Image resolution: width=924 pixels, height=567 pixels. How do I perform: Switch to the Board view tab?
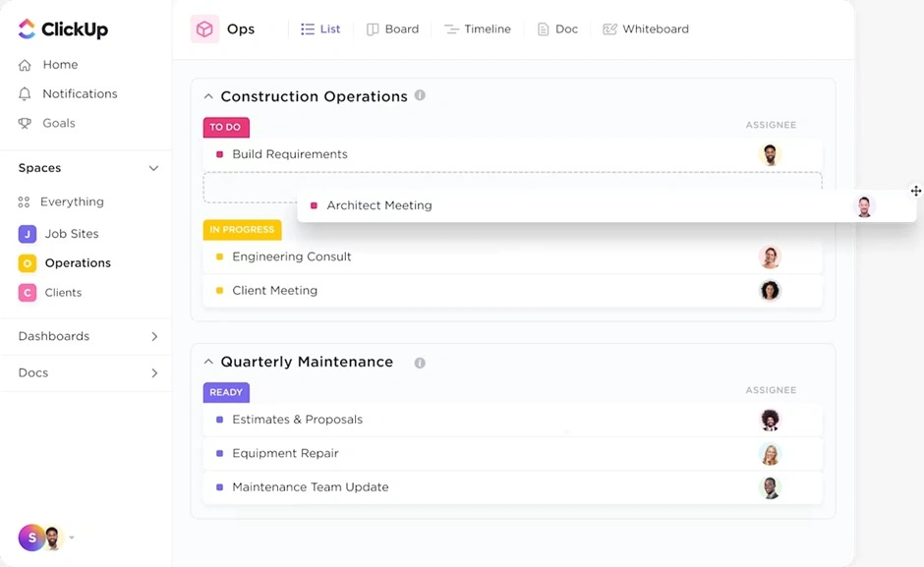[x=392, y=29]
